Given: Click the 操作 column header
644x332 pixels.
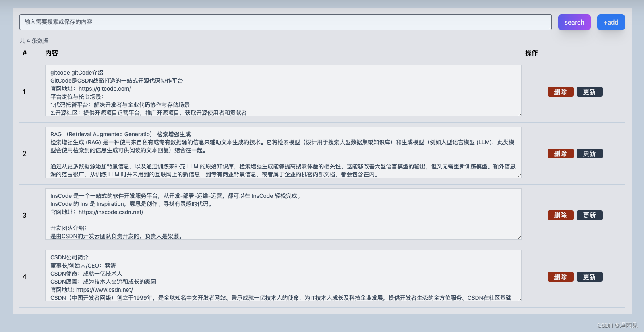Looking at the screenshot, I should point(531,53).
